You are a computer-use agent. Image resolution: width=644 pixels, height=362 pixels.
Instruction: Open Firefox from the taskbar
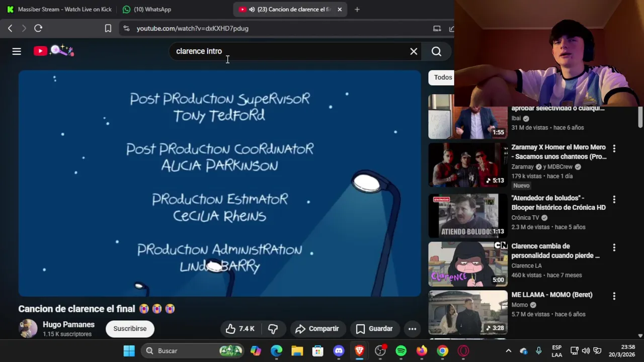422,351
